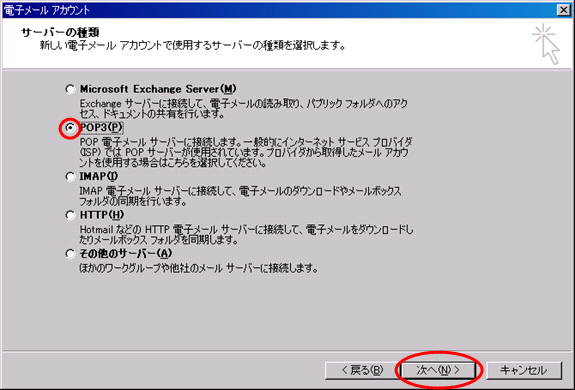
Task: Click the wizard cursor icon in the header
Action: pyautogui.click(x=546, y=44)
